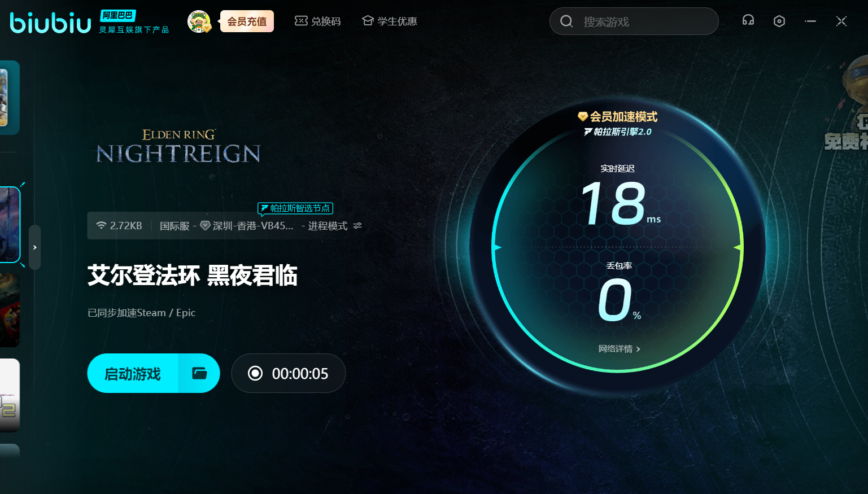The height and width of the screenshot is (494, 868).
Task: Open the 兑换码 redeem code page
Action: (318, 21)
